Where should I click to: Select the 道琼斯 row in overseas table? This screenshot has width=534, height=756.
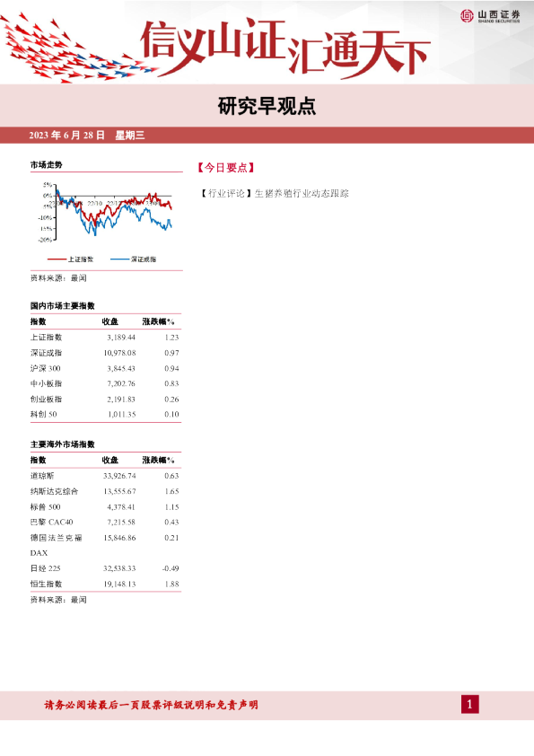[x=106, y=476]
